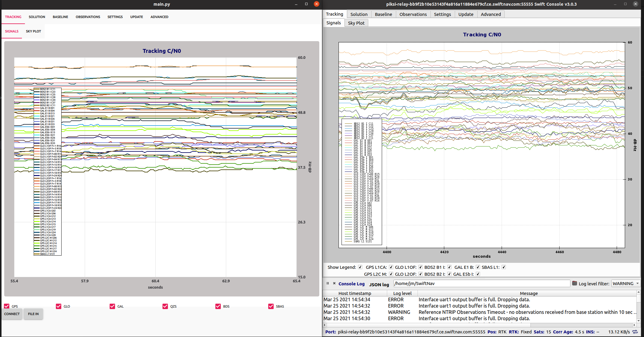This screenshot has height=337, width=644.
Task: Click the folder icon beside the log path
Action: [574, 283]
